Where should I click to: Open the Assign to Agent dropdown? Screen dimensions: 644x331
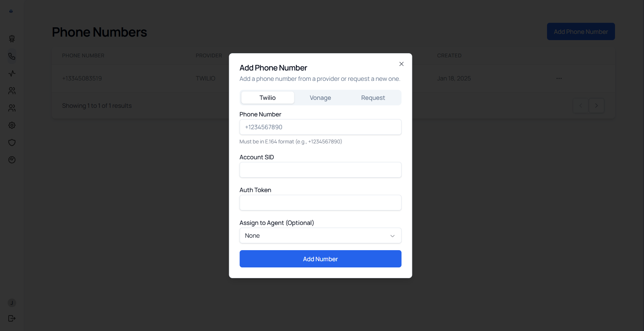click(320, 236)
